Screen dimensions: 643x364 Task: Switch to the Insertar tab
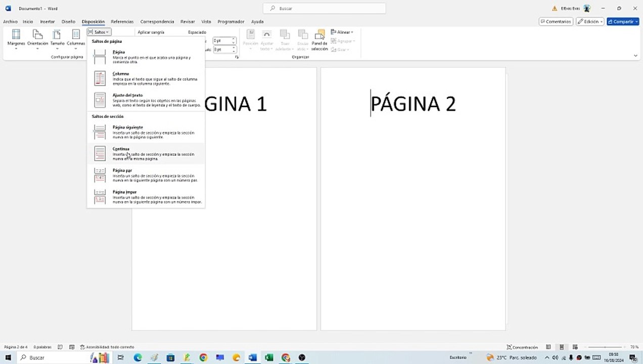coord(48,22)
